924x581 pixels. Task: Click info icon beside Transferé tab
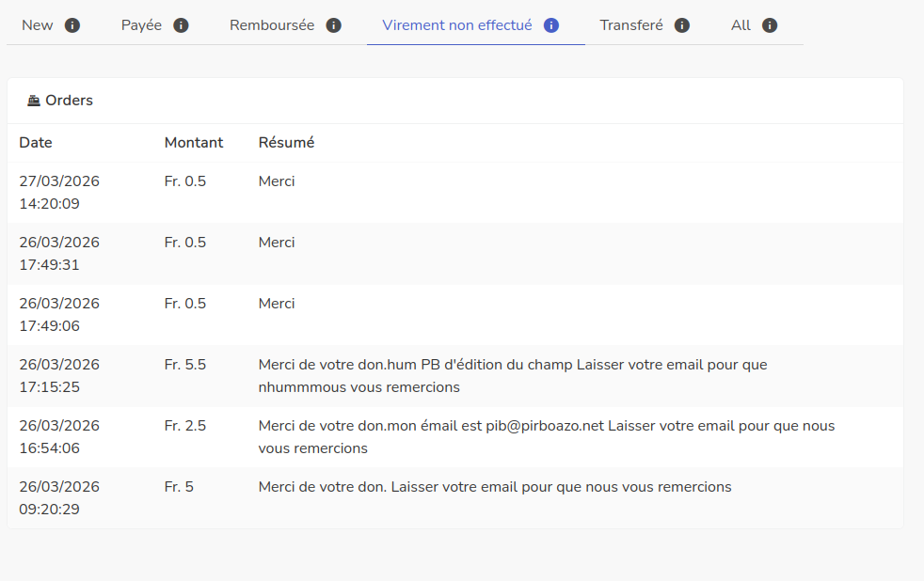[x=682, y=25]
